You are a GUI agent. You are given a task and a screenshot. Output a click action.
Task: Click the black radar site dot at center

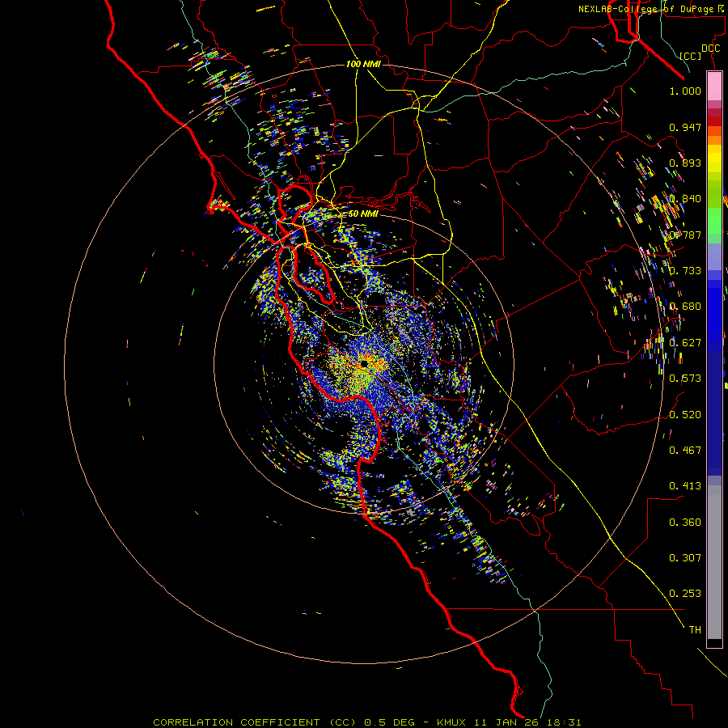point(363,363)
